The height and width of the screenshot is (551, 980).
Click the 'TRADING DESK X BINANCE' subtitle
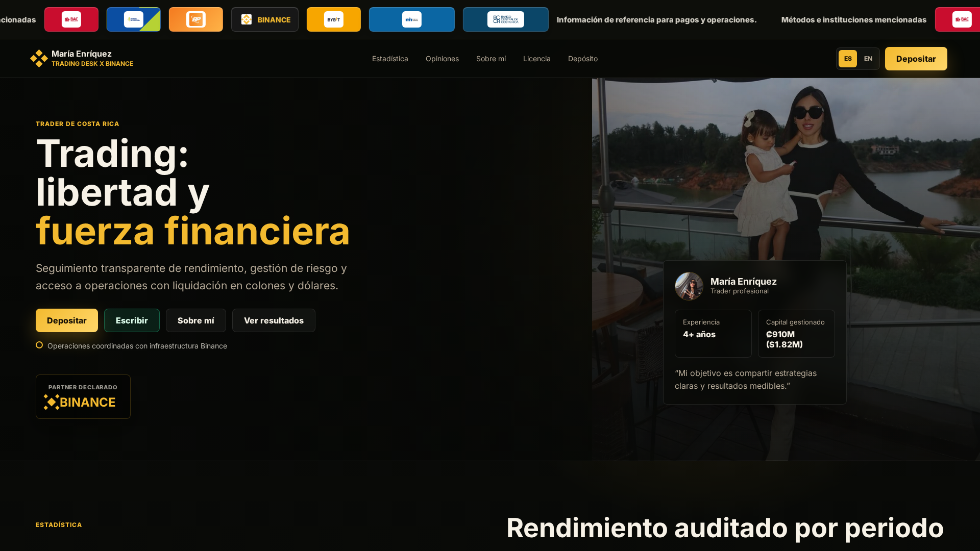(x=92, y=64)
